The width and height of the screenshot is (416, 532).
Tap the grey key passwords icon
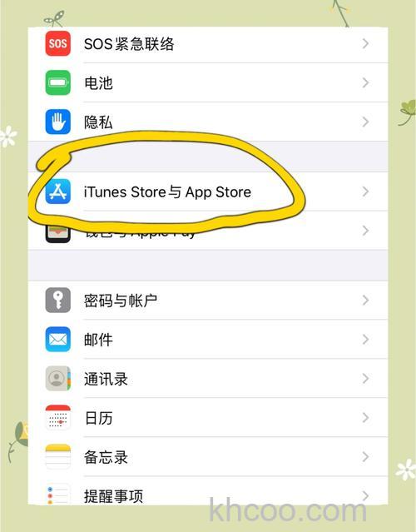[x=58, y=301]
